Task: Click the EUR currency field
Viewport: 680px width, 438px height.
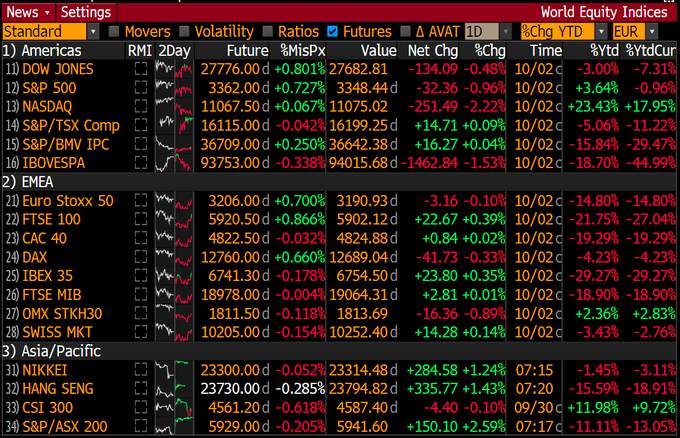Action: tap(629, 32)
